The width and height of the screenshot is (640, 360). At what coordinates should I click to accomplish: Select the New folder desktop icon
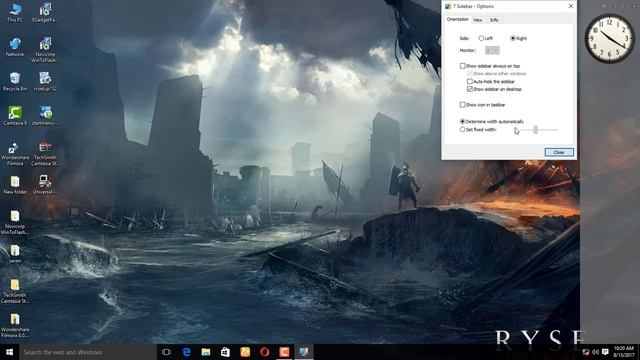click(15, 184)
